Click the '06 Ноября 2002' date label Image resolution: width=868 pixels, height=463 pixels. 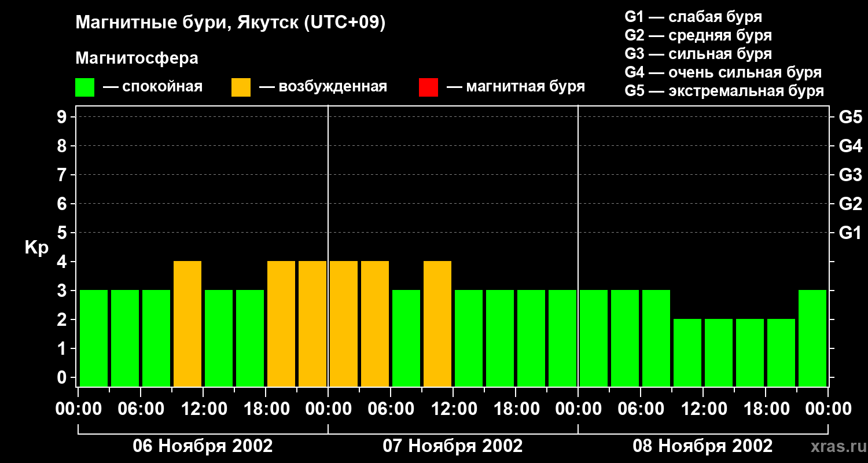pos(203,446)
